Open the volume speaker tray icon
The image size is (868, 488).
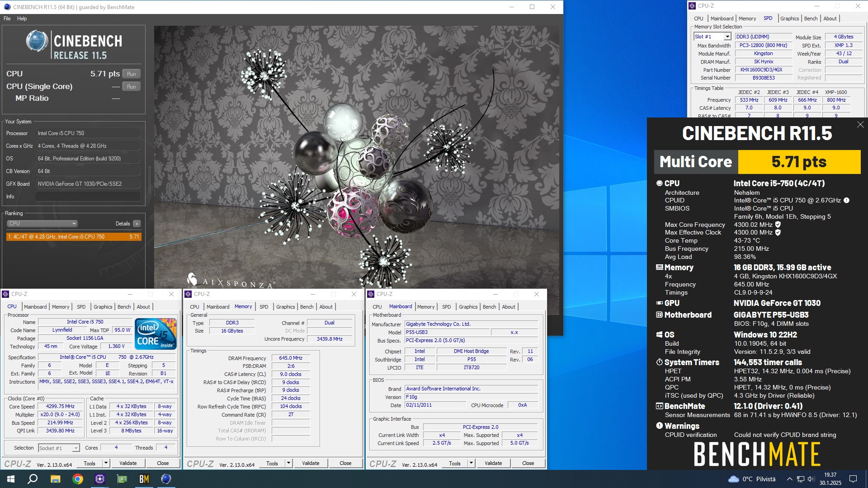coord(811,479)
